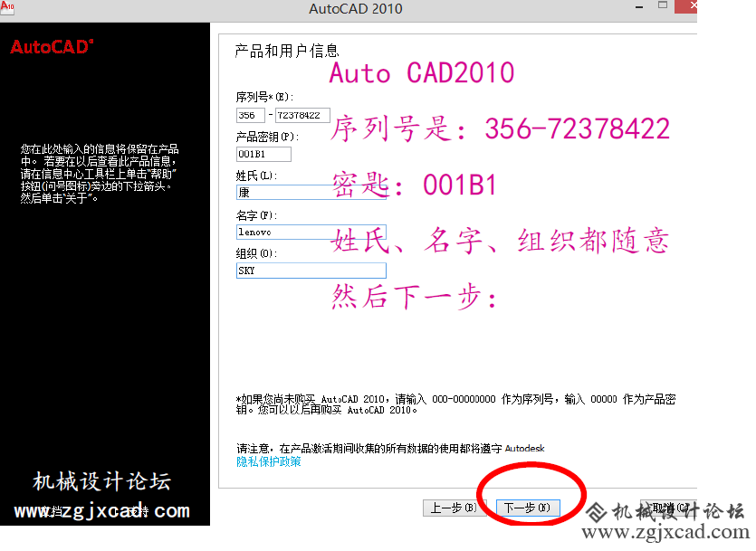Screen dimensions: 756x551
Task: Click the AutoCAD 2010 window title text
Action: pyautogui.click(x=356, y=9)
